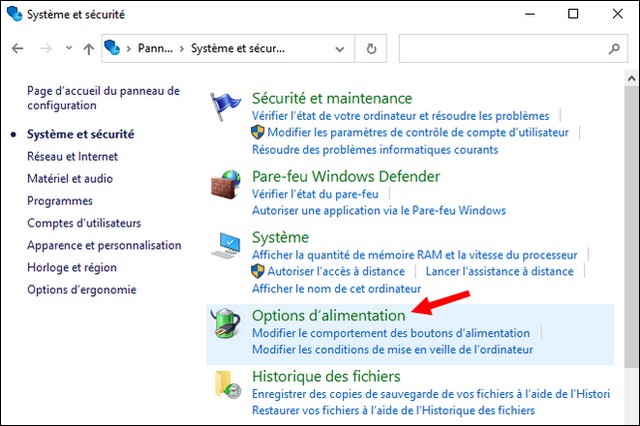Refresh the address bar view

point(371,49)
